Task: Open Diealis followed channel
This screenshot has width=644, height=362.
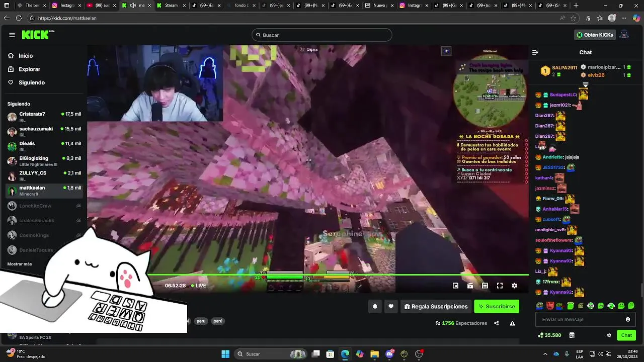Action: (x=44, y=146)
